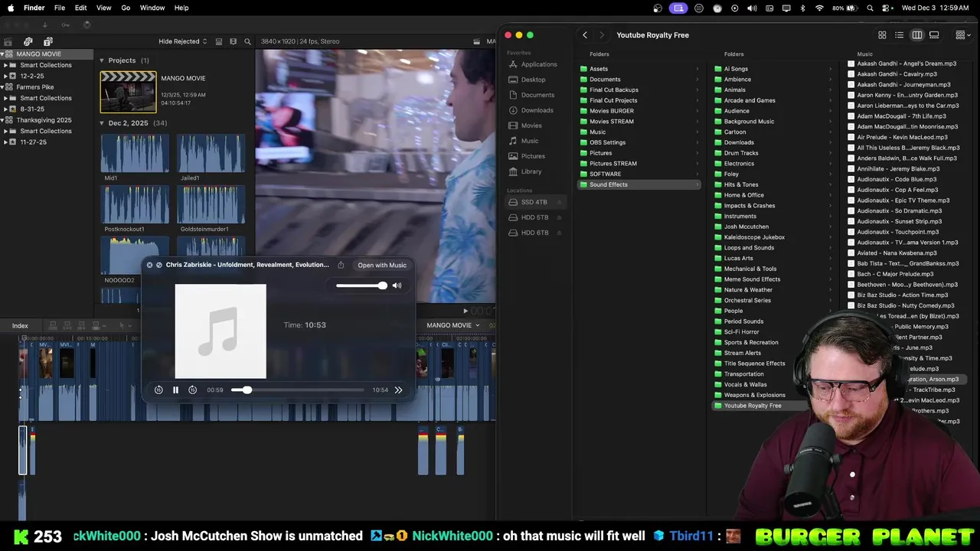Open Spotlight search in the menu bar
Screen dimensions: 980x551
click(870, 8)
